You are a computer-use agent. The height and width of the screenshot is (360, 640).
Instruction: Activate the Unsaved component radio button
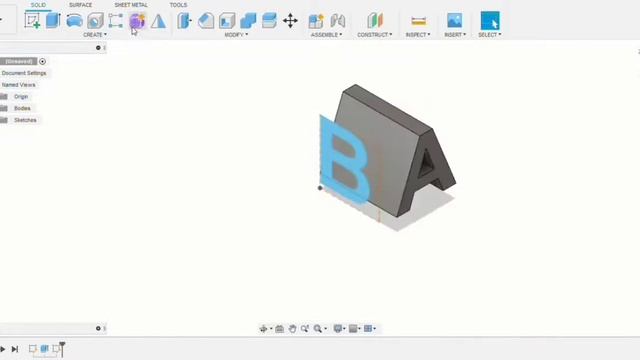(x=42, y=62)
